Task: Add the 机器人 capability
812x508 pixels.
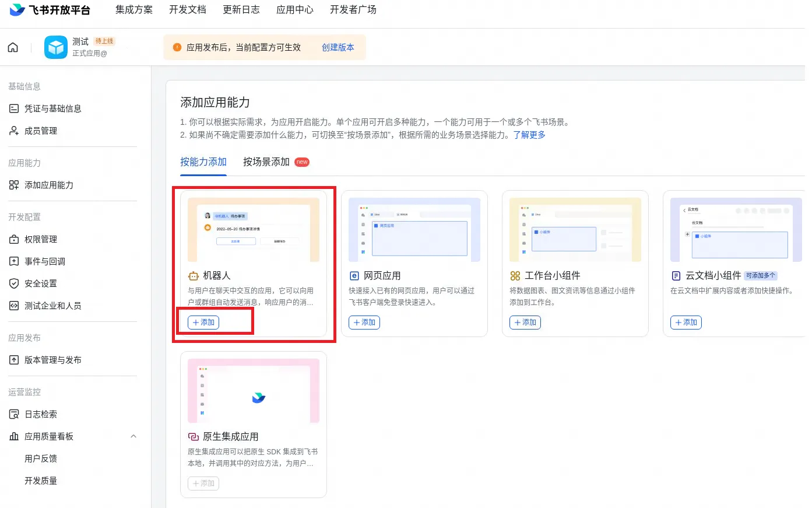Action: tap(203, 323)
